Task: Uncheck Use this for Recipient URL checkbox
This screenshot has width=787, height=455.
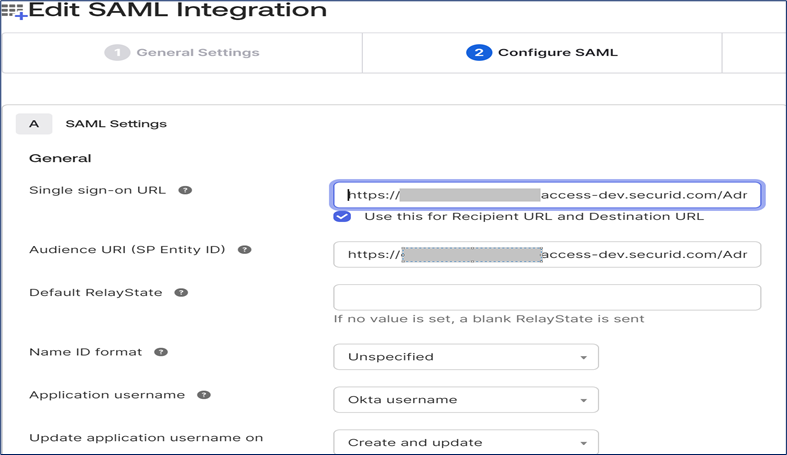Action: tap(342, 216)
